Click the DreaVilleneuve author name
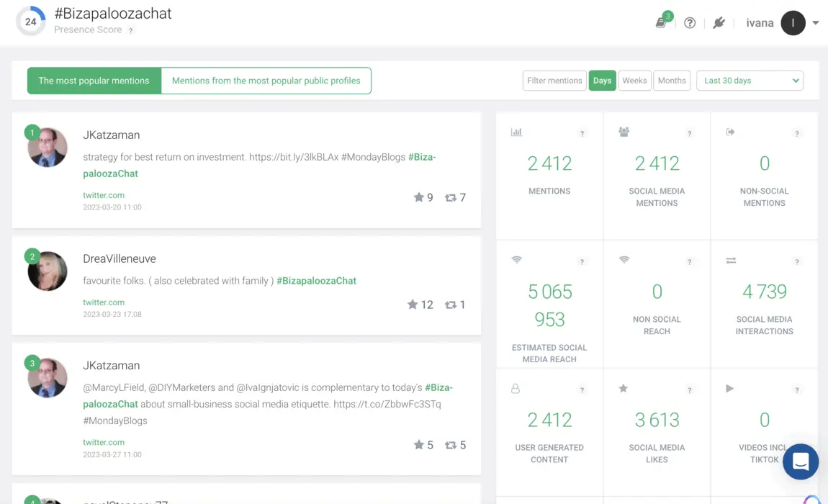The width and height of the screenshot is (828, 504). (120, 259)
